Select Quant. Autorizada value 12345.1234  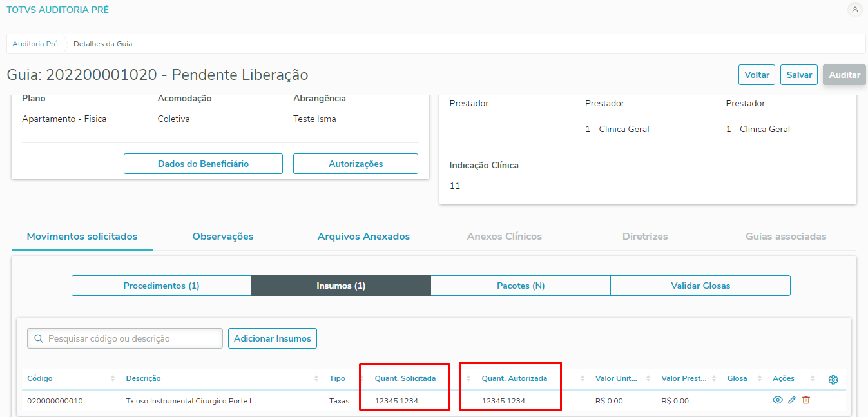click(503, 401)
